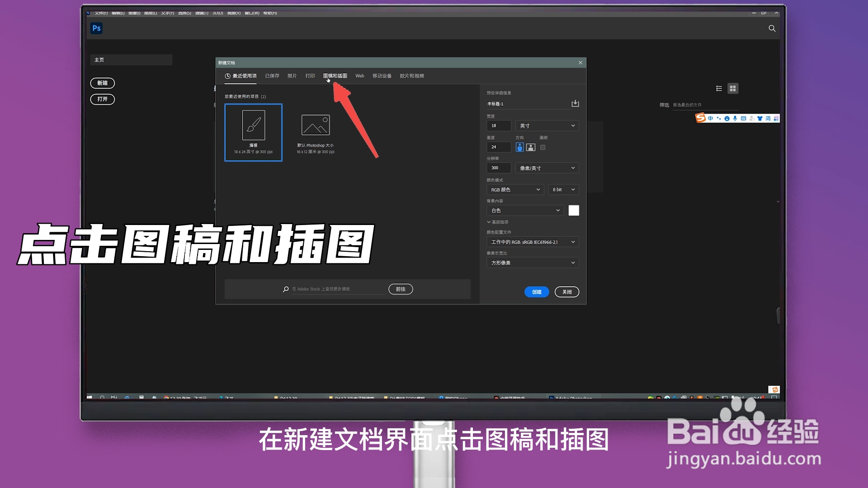
Task: Open the 英寸 units dropdown
Action: 547,126
